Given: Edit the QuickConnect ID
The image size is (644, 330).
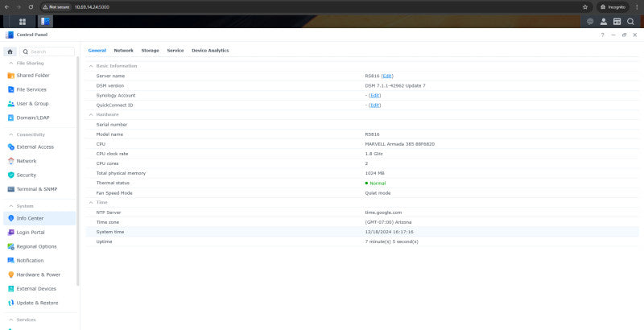Looking at the screenshot, I should point(375,105).
